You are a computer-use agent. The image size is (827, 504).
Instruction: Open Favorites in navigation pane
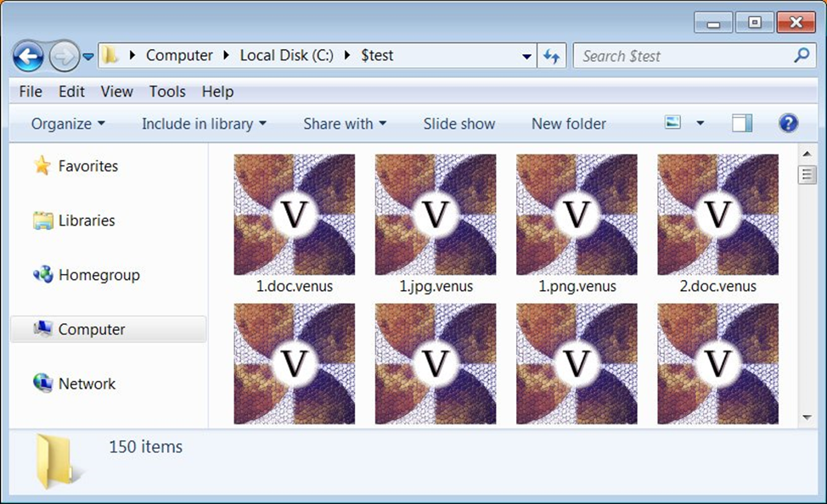(88, 166)
